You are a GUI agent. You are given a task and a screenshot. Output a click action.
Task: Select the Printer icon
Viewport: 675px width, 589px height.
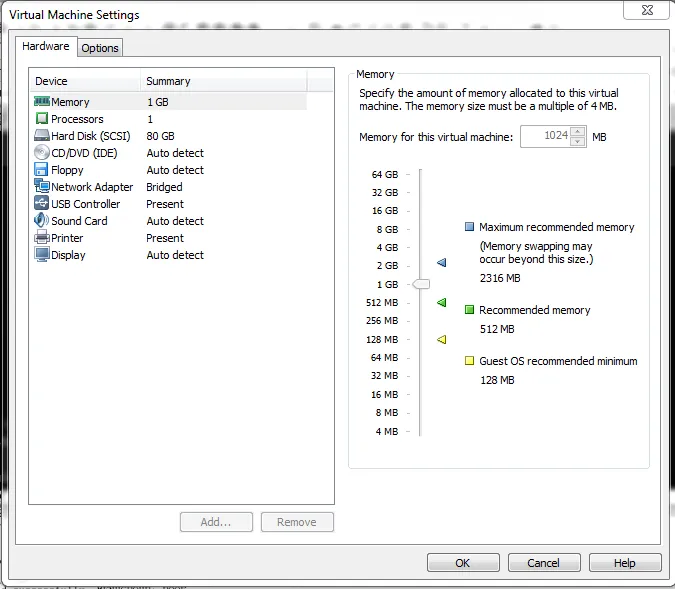coord(42,237)
